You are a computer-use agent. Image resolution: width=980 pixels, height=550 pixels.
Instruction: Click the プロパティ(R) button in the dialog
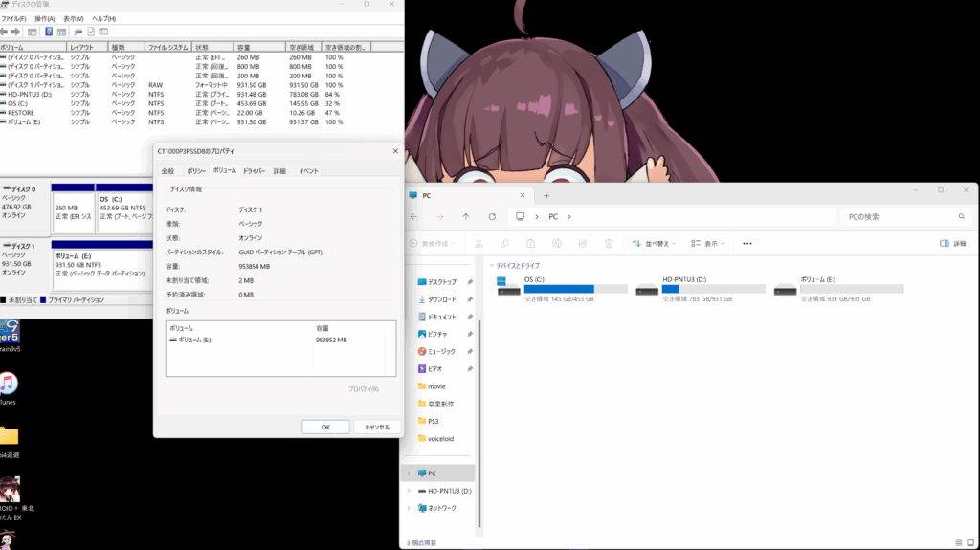(x=363, y=389)
